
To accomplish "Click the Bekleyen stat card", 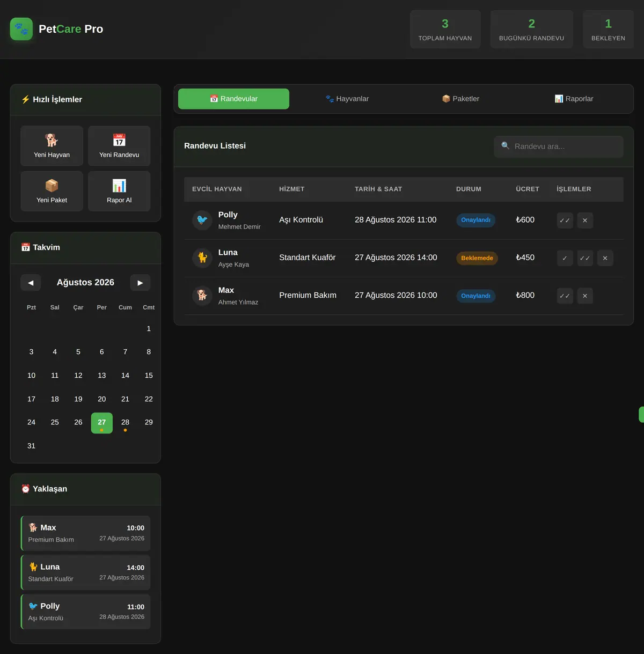I will [609, 30].
